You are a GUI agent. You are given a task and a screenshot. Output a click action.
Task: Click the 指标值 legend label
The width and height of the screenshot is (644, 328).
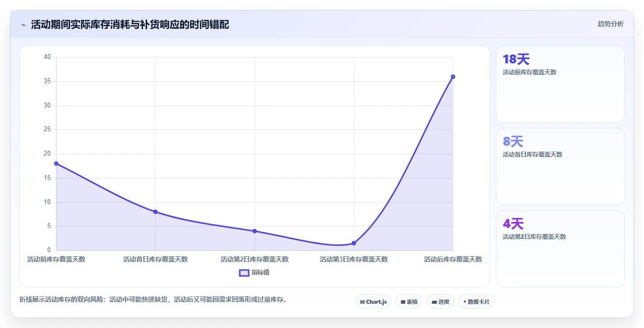pyautogui.click(x=261, y=273)
